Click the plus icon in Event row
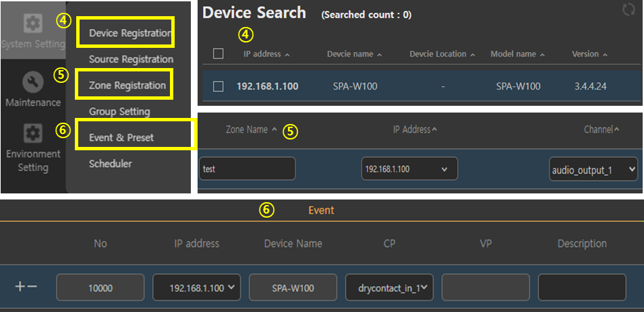This screenshot has width=644, height=312. [20, 287]
